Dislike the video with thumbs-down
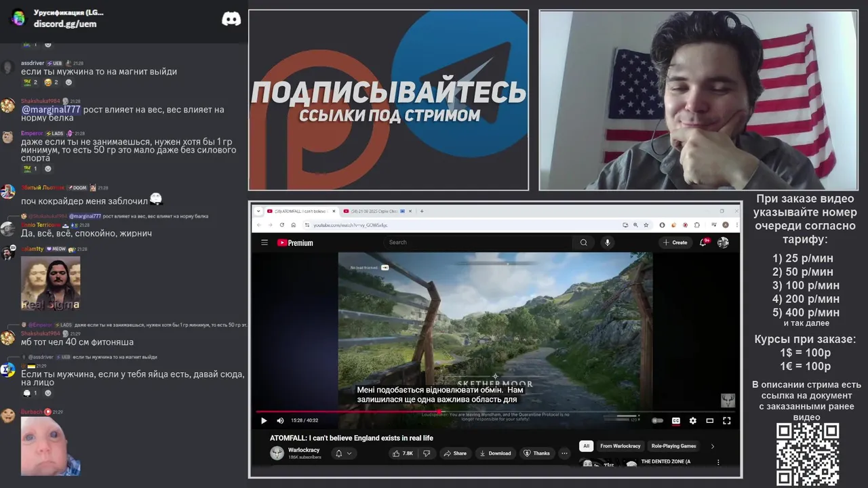 click(427, 453)
